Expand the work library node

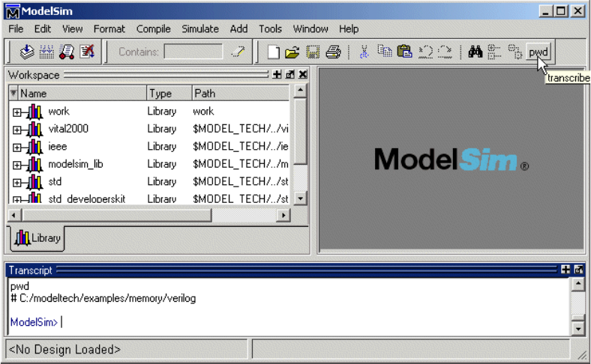[16, 112]
